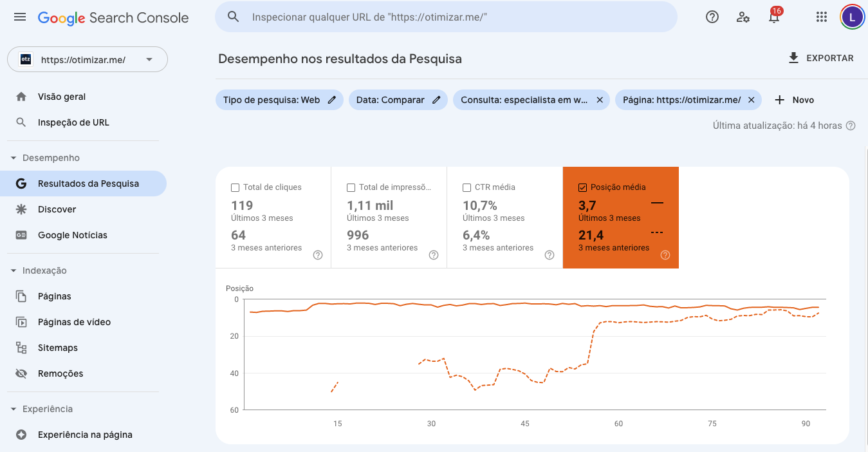Open help icon on Posição média card
The width and height of the screenshot is (868, 452).
pyautogui.click(x=665, y=255)
